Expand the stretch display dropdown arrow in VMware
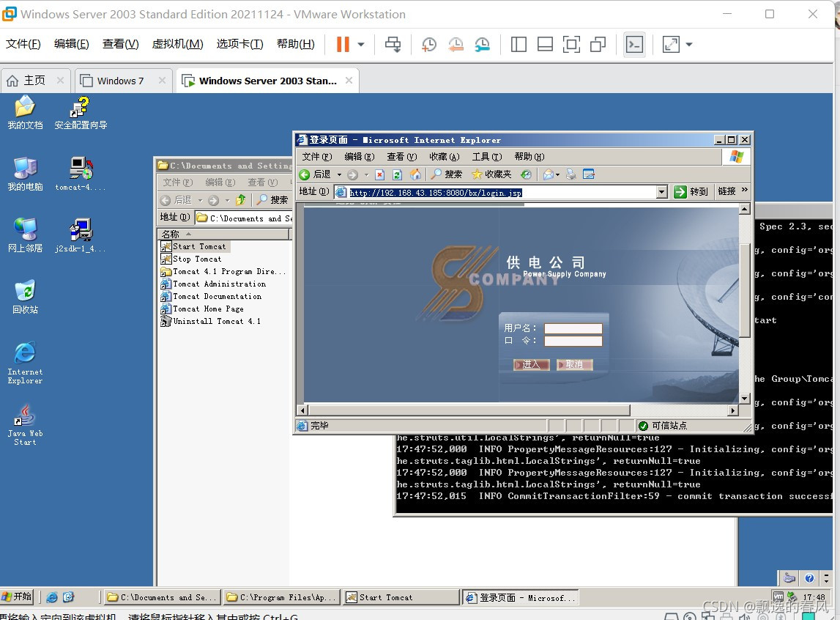Viewport: 840px width, 620px height. click(x=689, y=45)
